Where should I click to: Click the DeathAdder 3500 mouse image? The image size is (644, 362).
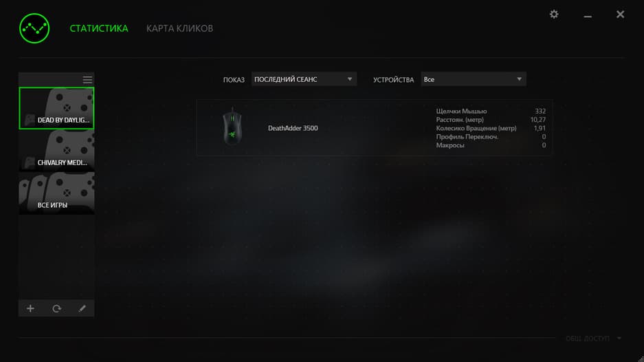click(232, 127)
